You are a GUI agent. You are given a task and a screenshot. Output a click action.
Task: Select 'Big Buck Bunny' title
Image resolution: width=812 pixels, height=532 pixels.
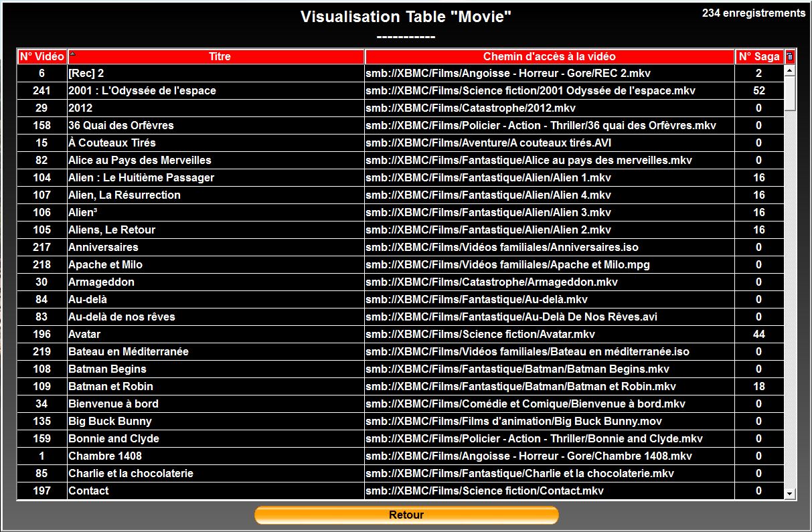[x=110, y=421]
